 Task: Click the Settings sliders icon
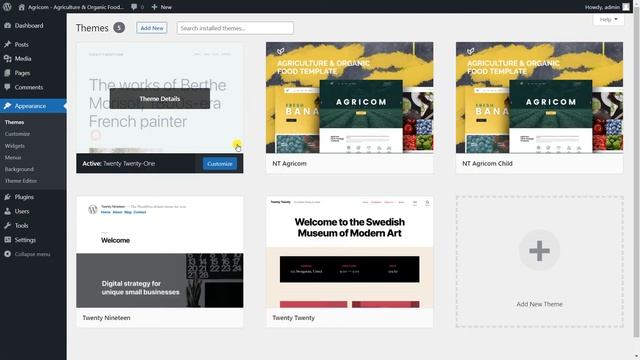[x=7, y=240]
